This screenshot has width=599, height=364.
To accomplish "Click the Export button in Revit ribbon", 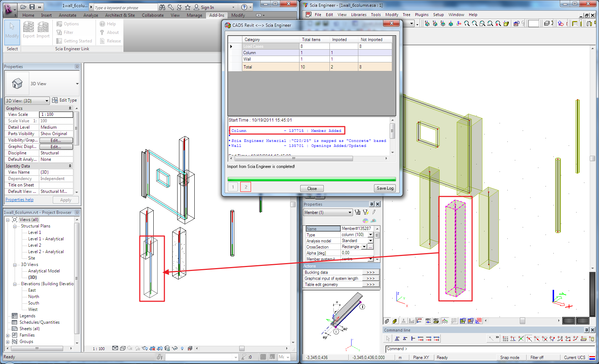I will click(29, 30).
